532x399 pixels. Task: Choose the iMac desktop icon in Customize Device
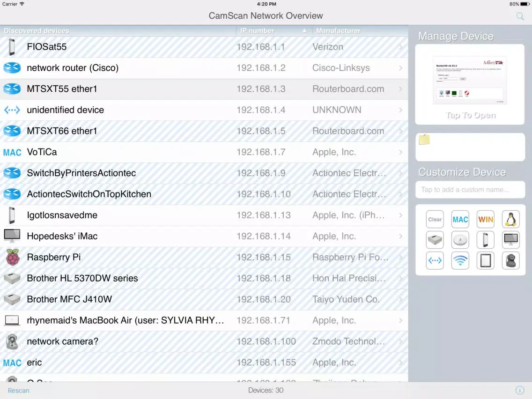(510, 240)
